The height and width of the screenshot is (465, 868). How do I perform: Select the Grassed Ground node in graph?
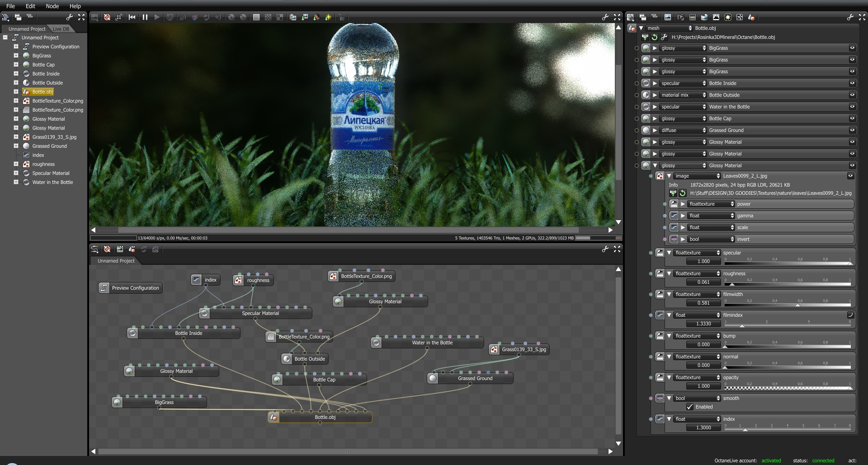coord(470,378)
